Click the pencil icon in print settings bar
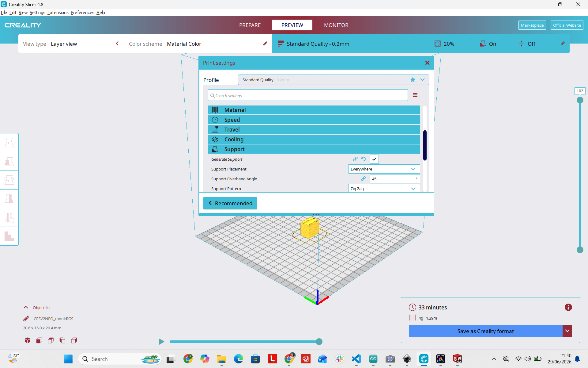 [563, 44]
